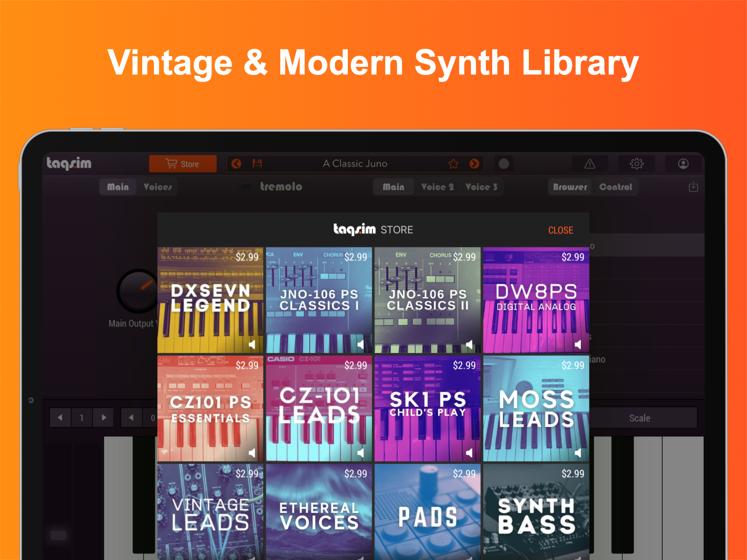Open the Control tab
The height and width of the screenshot is (560, 747).
615,187
